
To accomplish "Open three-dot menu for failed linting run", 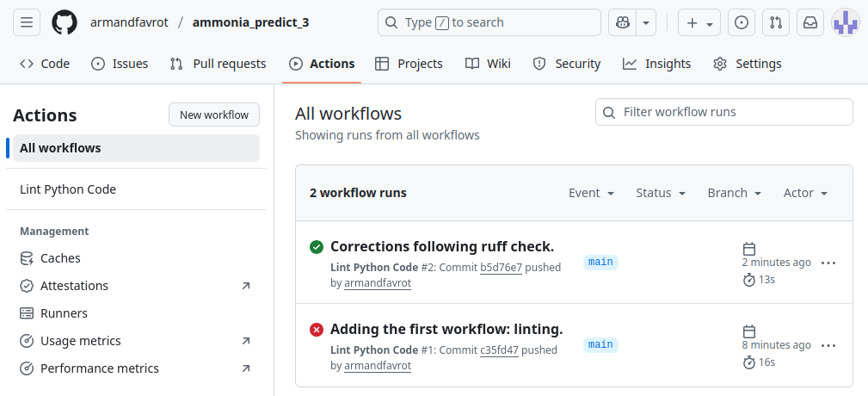I will [828, 345].
